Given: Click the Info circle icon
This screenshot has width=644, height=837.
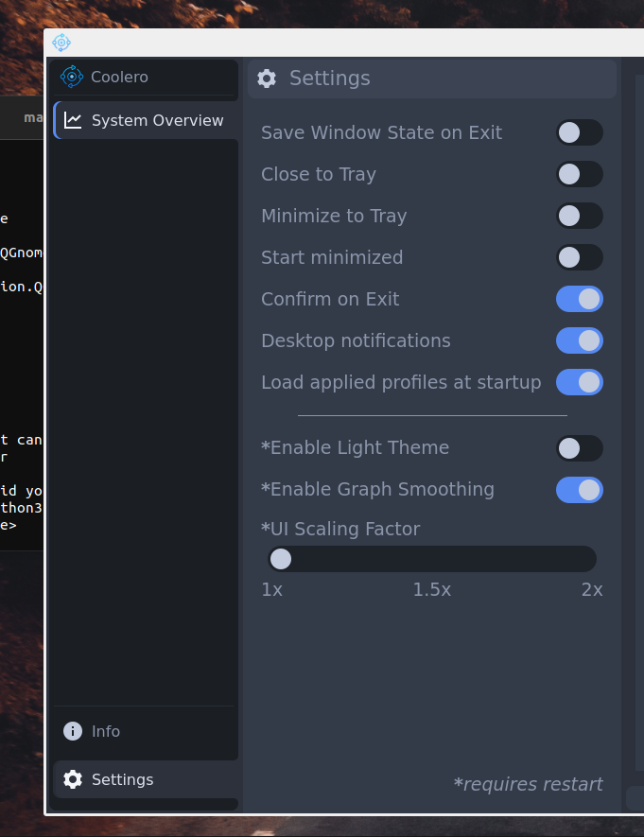Looking at the screenshot, I should [73, 731].
